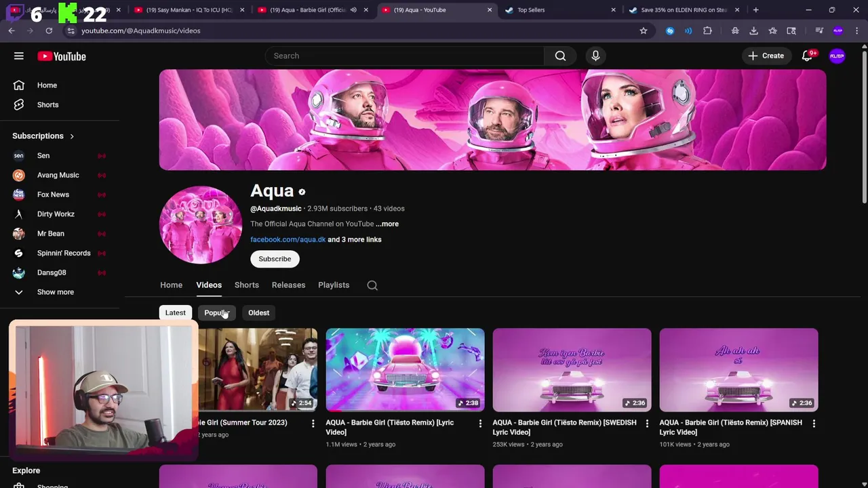
Task: Click the YouTube logo
Action: (62, 56)
